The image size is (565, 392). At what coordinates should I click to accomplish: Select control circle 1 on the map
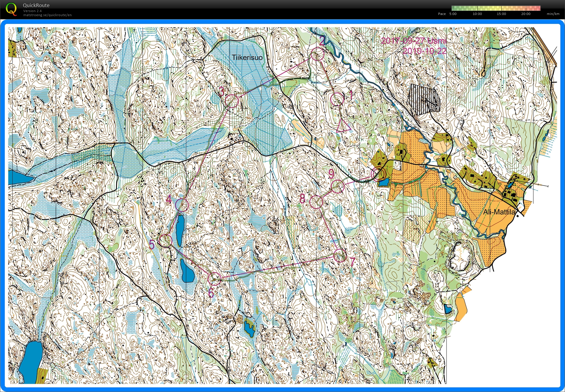click(x=337, y=99)
